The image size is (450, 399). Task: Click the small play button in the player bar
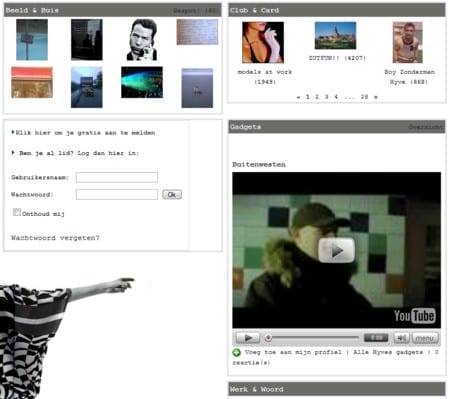tap(248, 338)
